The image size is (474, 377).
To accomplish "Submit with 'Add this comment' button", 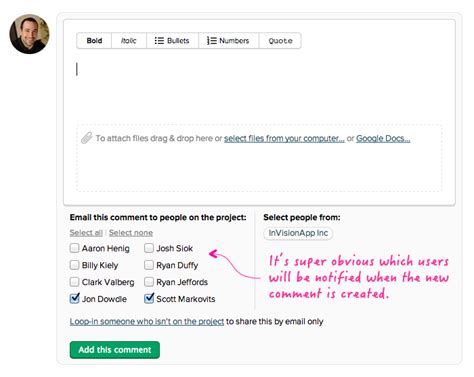I will pos(115,350).
